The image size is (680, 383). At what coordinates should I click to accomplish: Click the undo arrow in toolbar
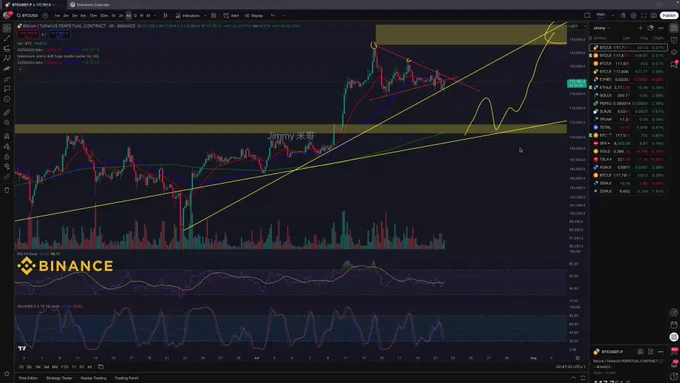(273, 16)
